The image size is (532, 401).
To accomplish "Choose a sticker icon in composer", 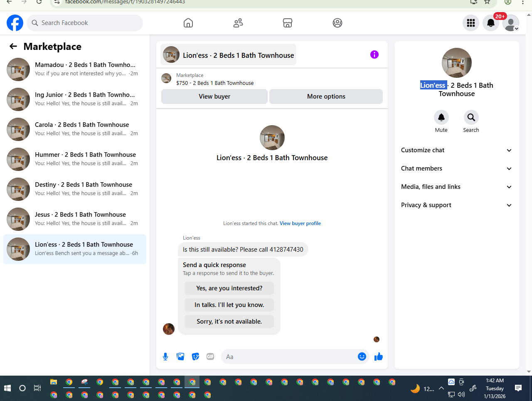I will pyautogui.click(x=195, y=356).
